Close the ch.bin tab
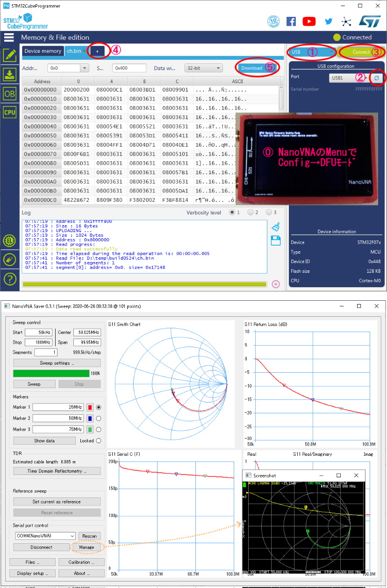The height and width of the screenshot is (588, 387). 84,51
